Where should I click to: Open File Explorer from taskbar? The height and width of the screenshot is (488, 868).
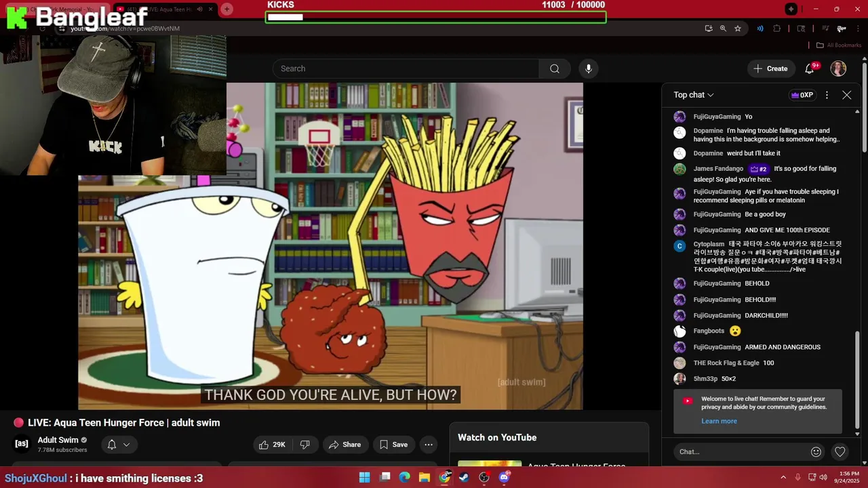click(x=425, y=477)
